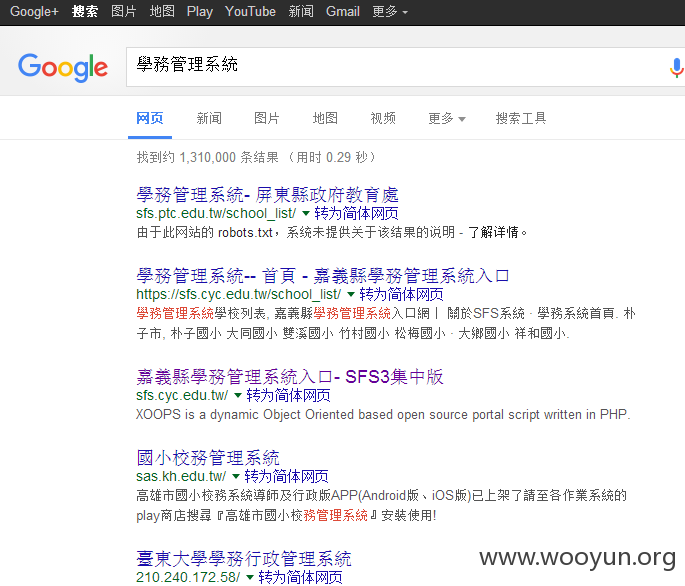
Task: Click 转为简体网页 for sfs.cyc.edu.tw/ result
Action: tap(288, 395)
